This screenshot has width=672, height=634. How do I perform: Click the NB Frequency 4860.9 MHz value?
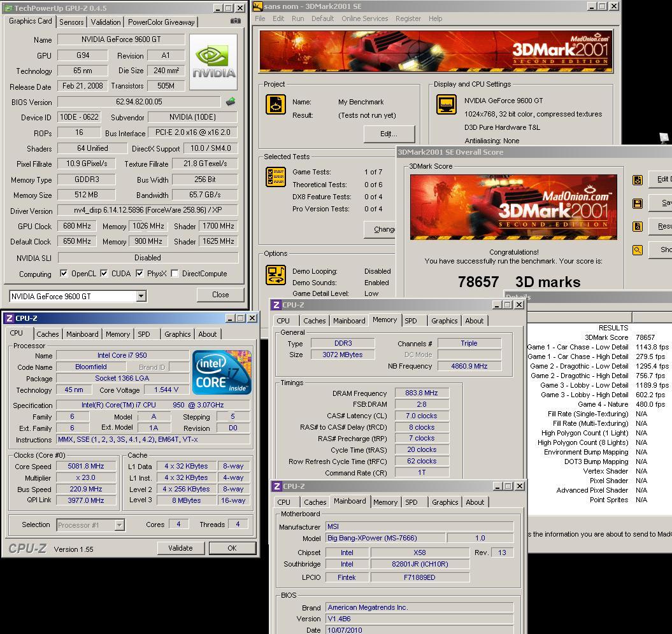coord(469,366)
